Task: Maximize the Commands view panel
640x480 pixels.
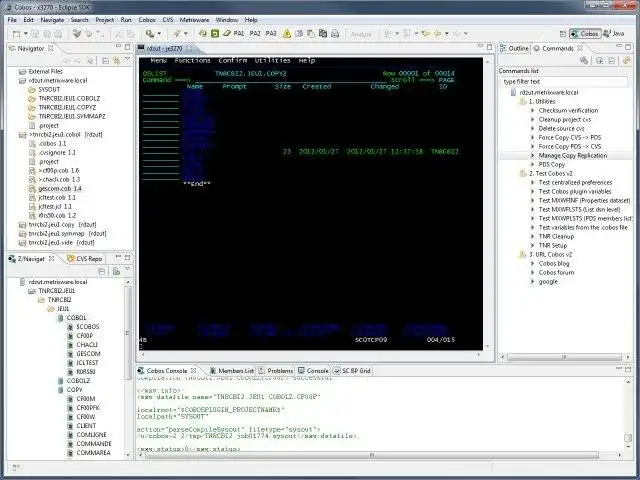Action: pyautogui.click(x=629, y=47)
